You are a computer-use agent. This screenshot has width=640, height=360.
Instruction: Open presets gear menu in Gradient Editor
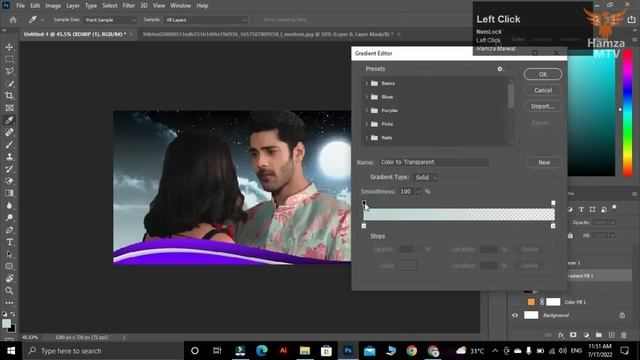500,69
